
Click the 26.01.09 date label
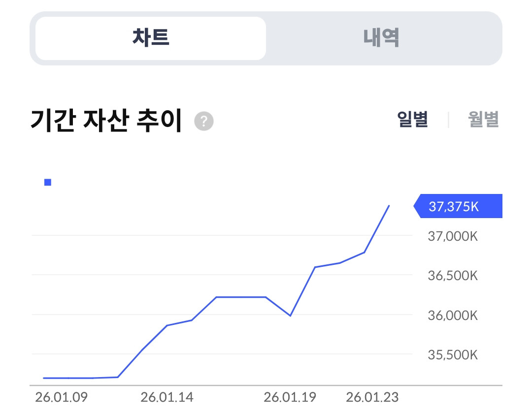coord(61,397)
